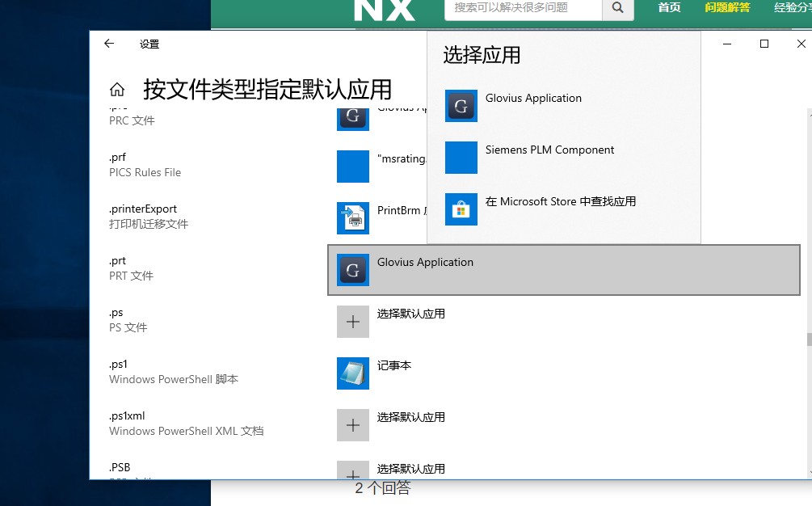Click PrintBrm icon for .printerExport
Viewport: 812px width, 506px height.
[352, 218]
